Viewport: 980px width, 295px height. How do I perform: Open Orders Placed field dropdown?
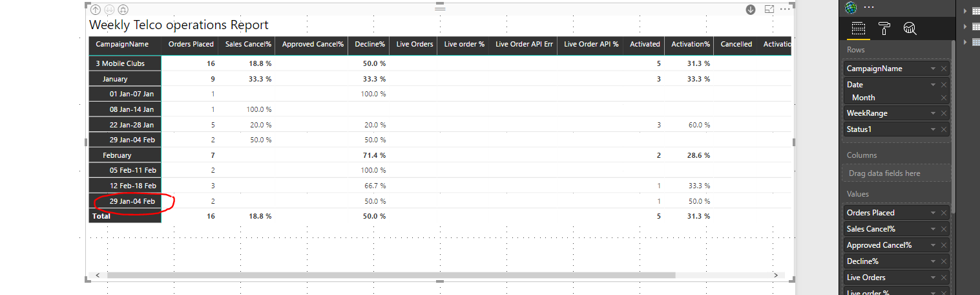pos(933,213)
